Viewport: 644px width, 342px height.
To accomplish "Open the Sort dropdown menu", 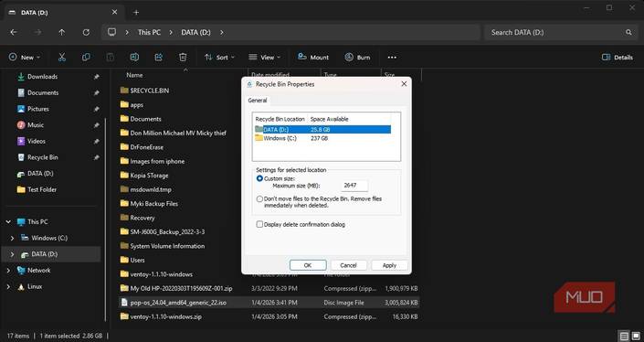I will [x=220, y=58].
